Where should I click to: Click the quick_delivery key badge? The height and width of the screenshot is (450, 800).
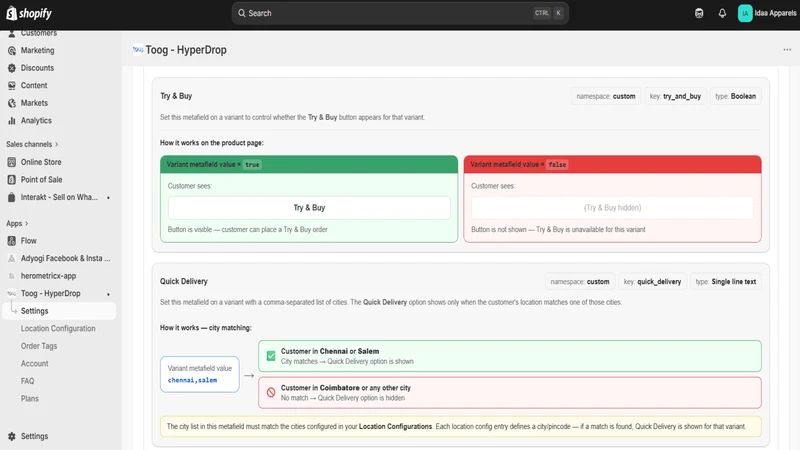click(x=652, y=282)
